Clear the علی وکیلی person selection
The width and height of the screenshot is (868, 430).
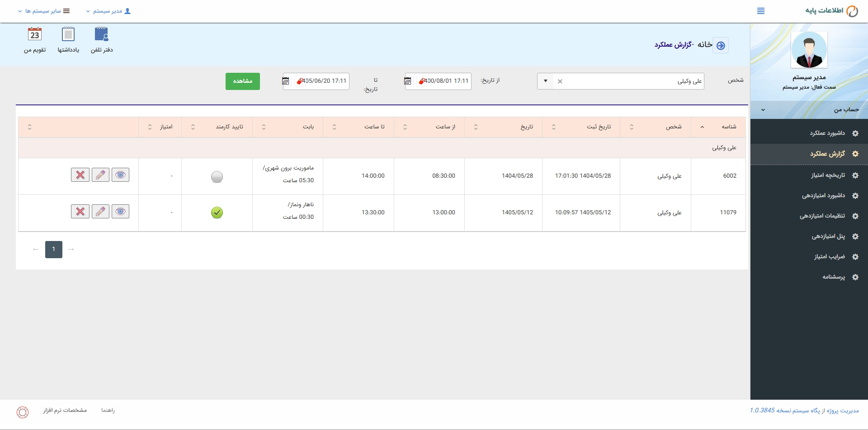[x=560, y=81]
